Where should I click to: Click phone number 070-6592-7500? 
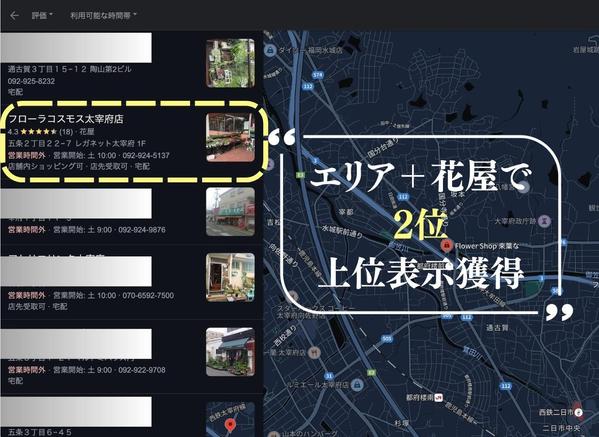148,295
